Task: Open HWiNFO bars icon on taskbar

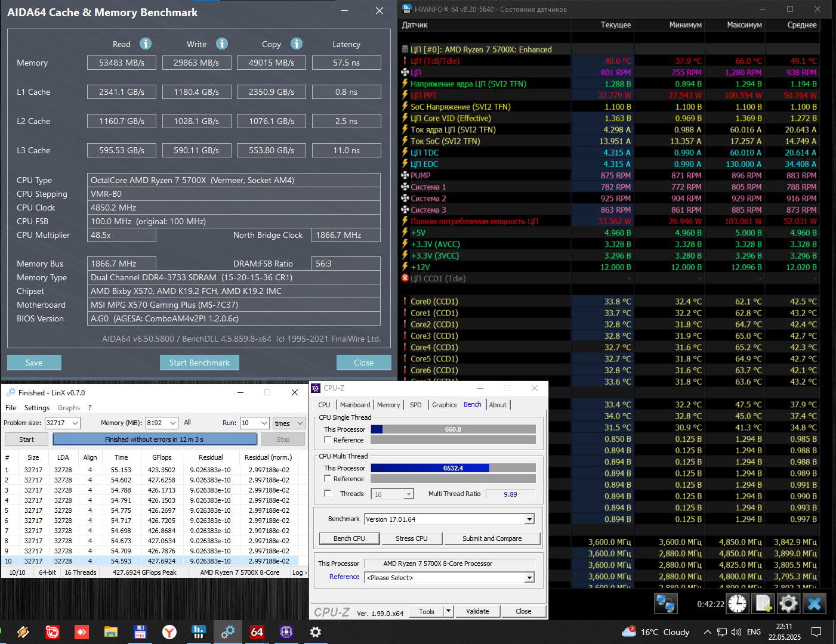Action: coord(199,632)
